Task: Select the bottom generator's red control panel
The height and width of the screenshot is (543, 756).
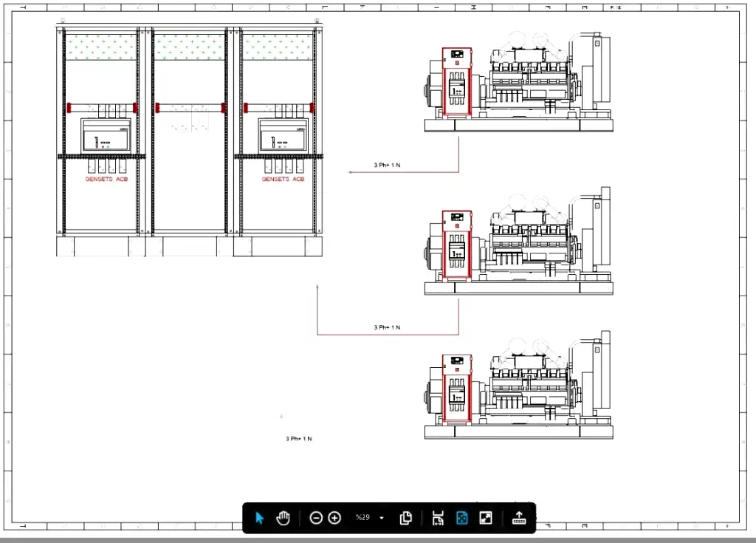Action: tap(457, 389)
